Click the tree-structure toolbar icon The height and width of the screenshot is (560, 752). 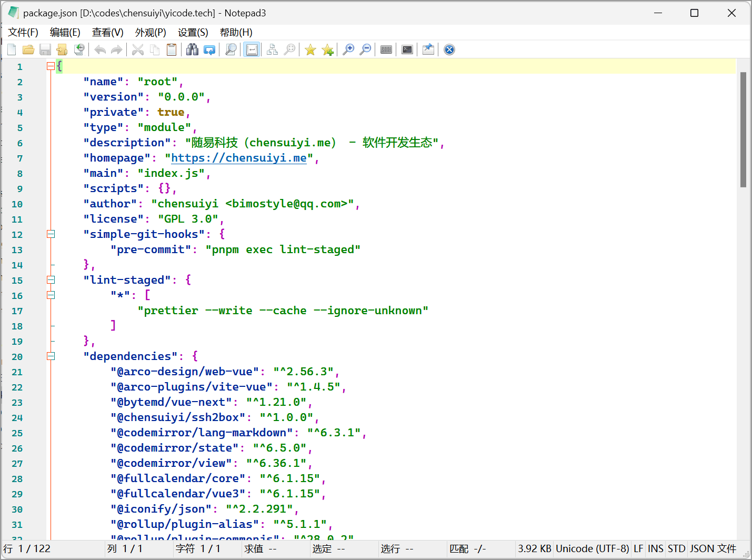(x=272, y=49)
